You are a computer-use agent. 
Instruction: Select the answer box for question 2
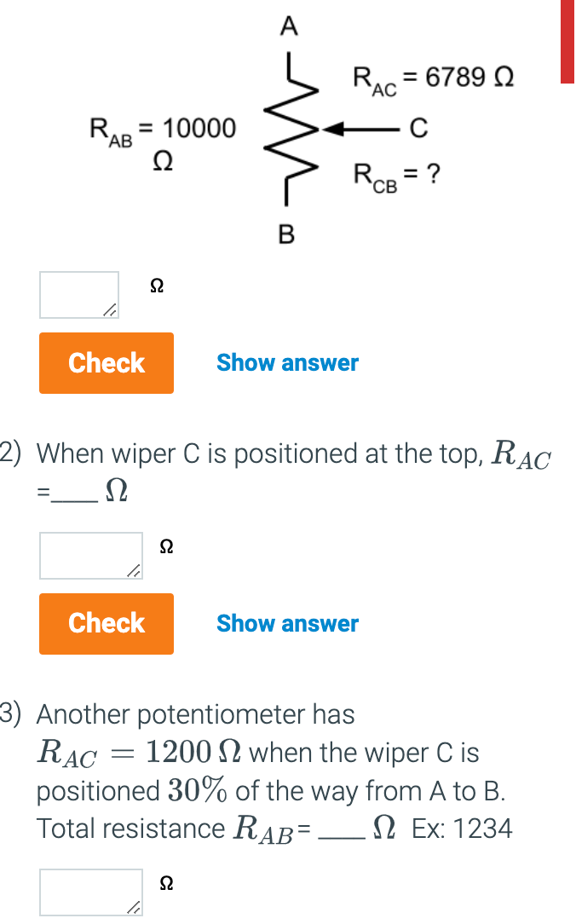[90, 553]
